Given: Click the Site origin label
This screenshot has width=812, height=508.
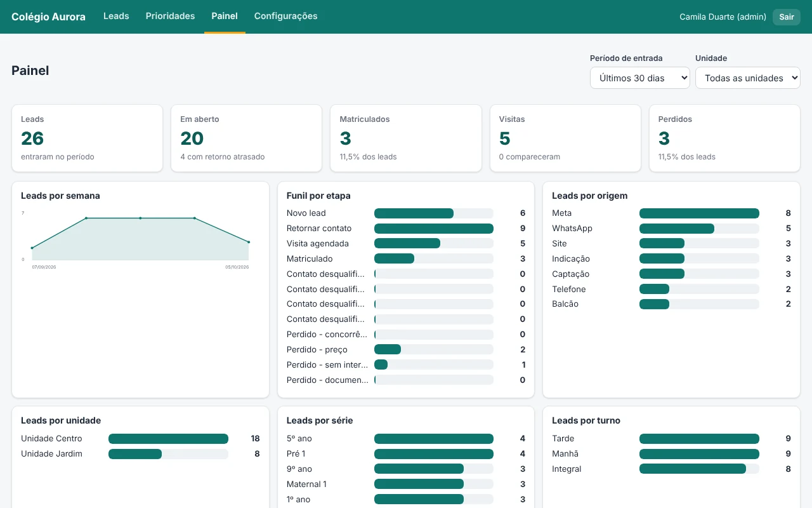Looking at the screenshot, I should click(560, 244).
